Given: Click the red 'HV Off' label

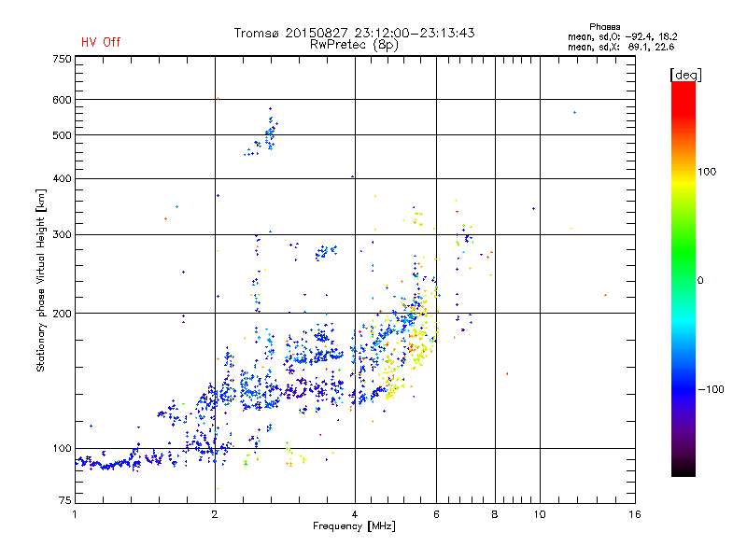Looking at the screenshot, I should (x=101, y=42).
